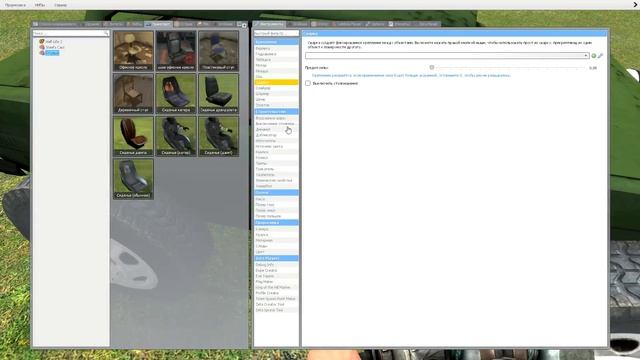Select the Half-Life 2 vehicle category
This screenshot has height=360, width=640.
53,42
